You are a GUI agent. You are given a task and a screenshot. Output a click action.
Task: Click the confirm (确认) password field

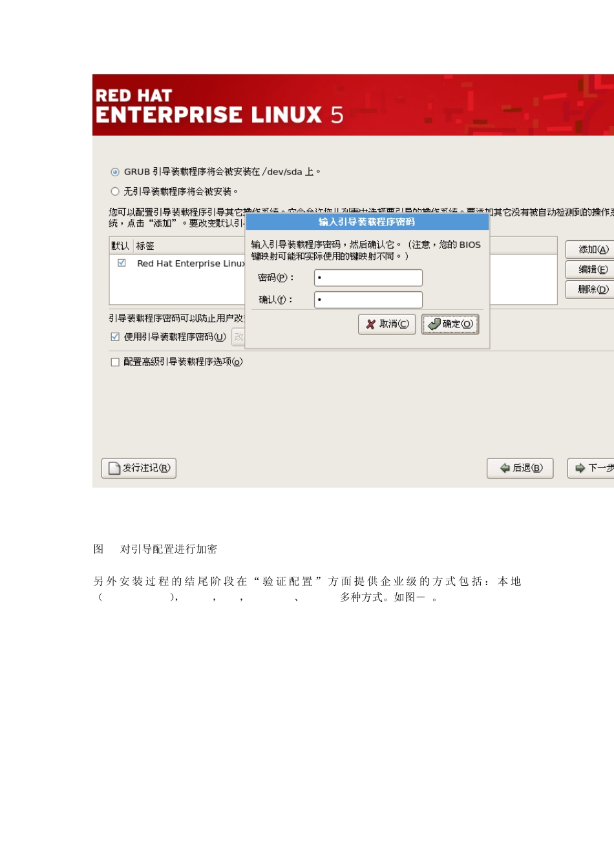point(368,300)
